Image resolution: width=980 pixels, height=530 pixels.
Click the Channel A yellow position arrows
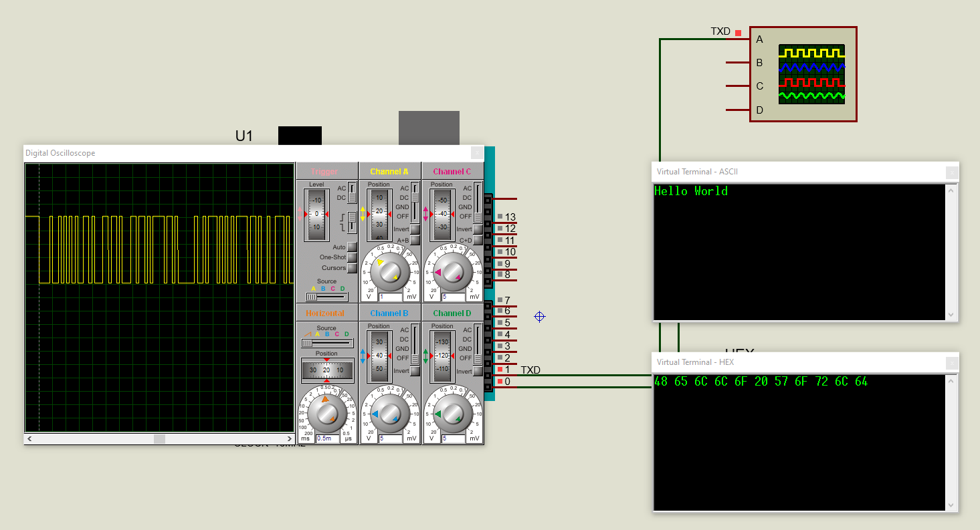pos(363,215)
